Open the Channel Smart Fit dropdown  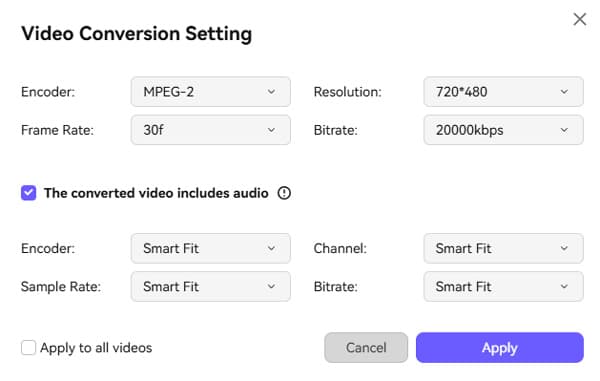click(504, 248)
